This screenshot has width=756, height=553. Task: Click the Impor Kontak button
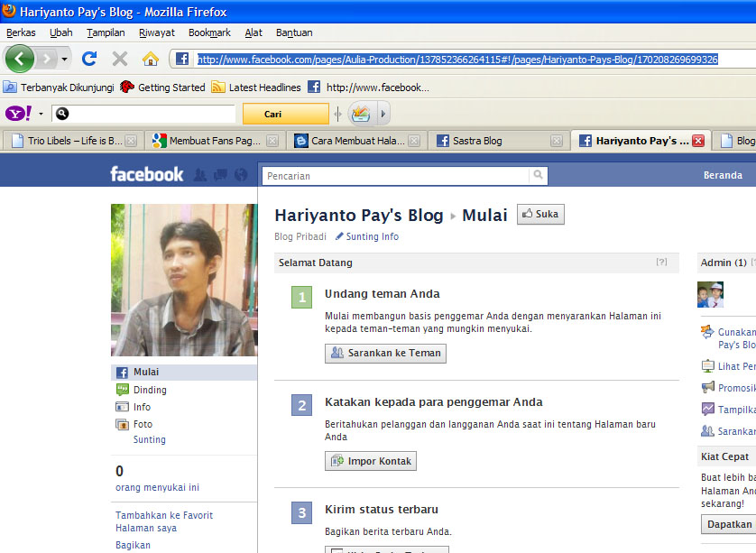(x=371, y=461)
